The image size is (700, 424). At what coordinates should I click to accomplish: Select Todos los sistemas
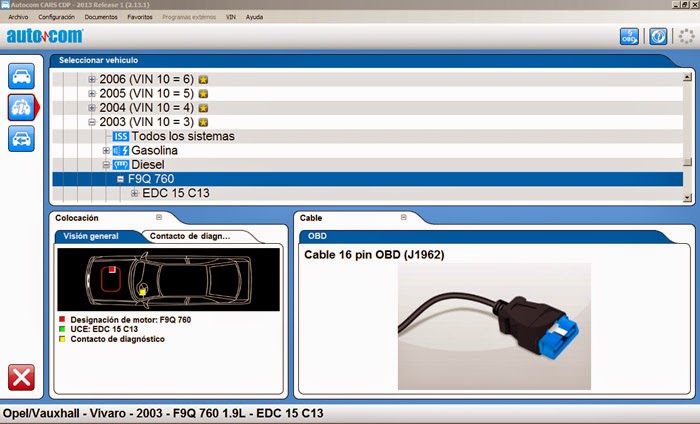pyautogui.click(x=183, y=136)
